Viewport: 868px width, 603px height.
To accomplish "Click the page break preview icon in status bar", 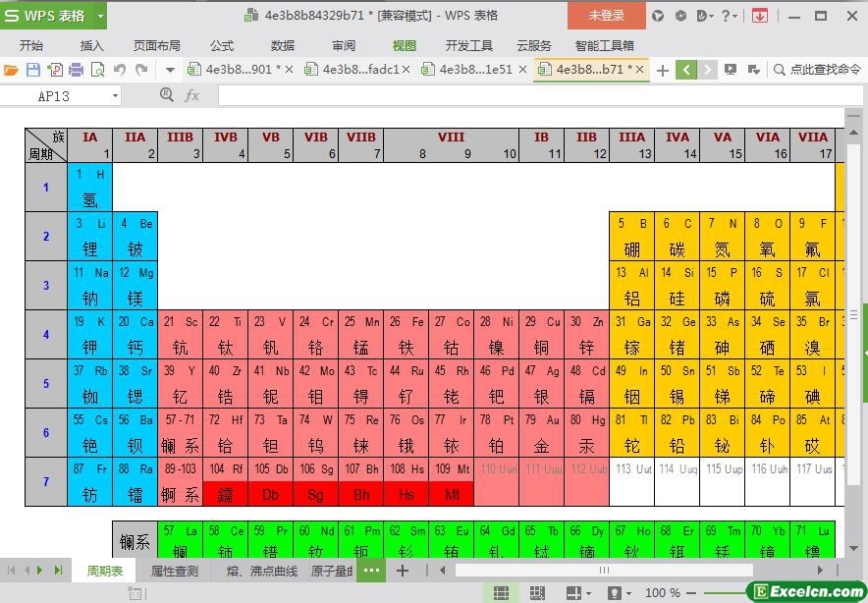I will pyautogui.click(x=537, y=593).
